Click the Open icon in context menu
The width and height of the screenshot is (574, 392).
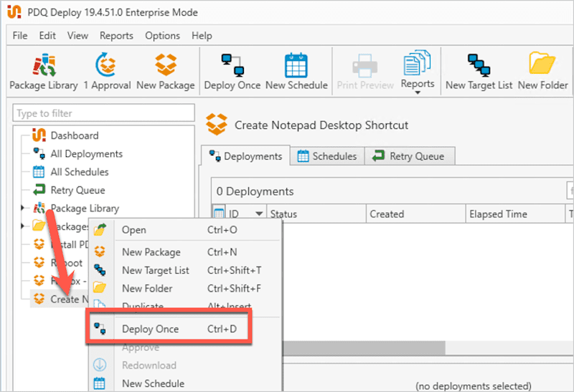100,229
